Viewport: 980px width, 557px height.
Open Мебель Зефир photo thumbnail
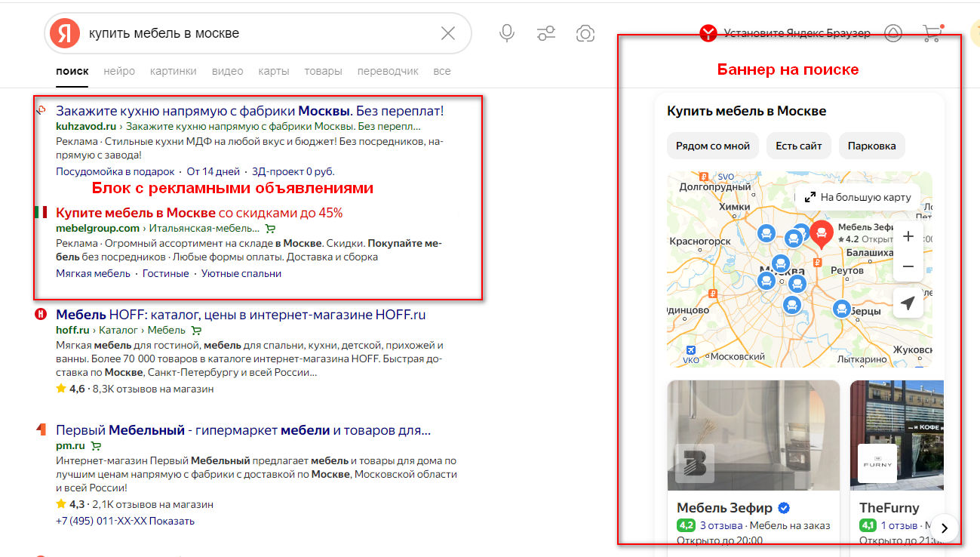(754, 435)
